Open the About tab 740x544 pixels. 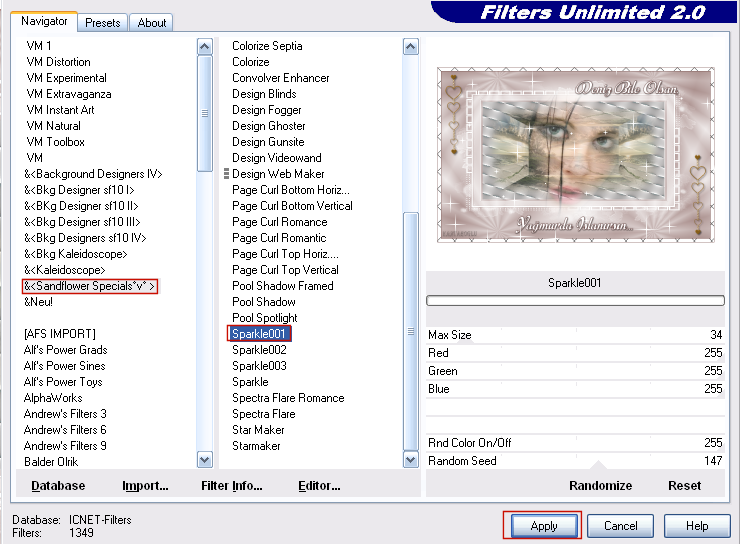[152, 22]
